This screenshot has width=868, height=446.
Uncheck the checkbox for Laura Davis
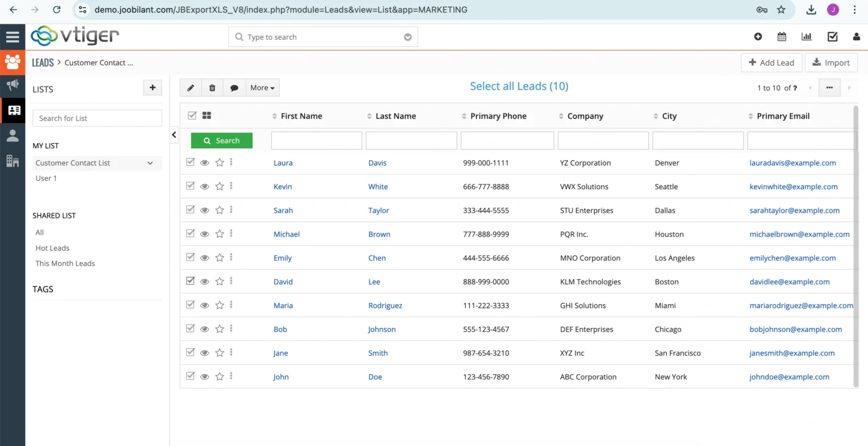[x=190, y=162]
